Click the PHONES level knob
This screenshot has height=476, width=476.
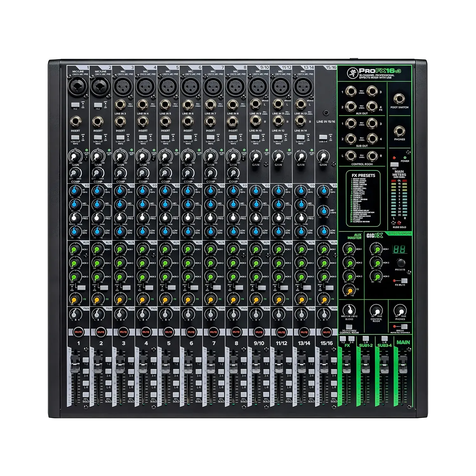pyautogui.click(x=400, y=310)
